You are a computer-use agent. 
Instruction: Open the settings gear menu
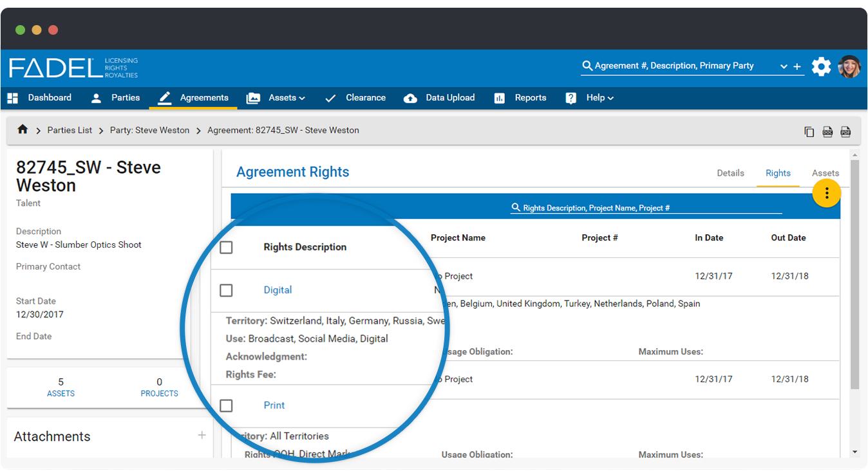tap(821, 66)
